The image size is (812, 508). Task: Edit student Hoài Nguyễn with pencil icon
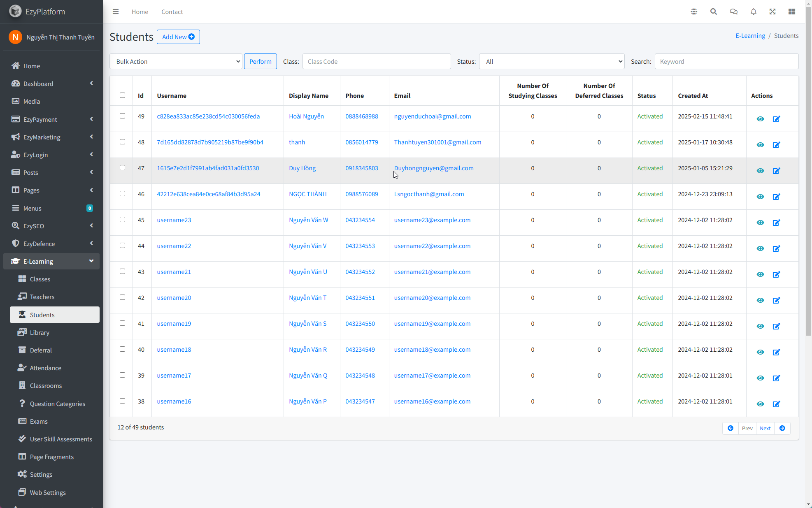click(776, 119)
